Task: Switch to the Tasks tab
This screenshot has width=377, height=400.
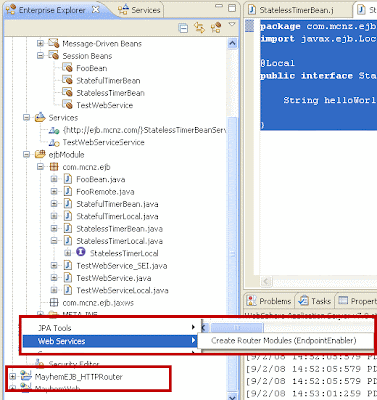Action: click(315, 301)
